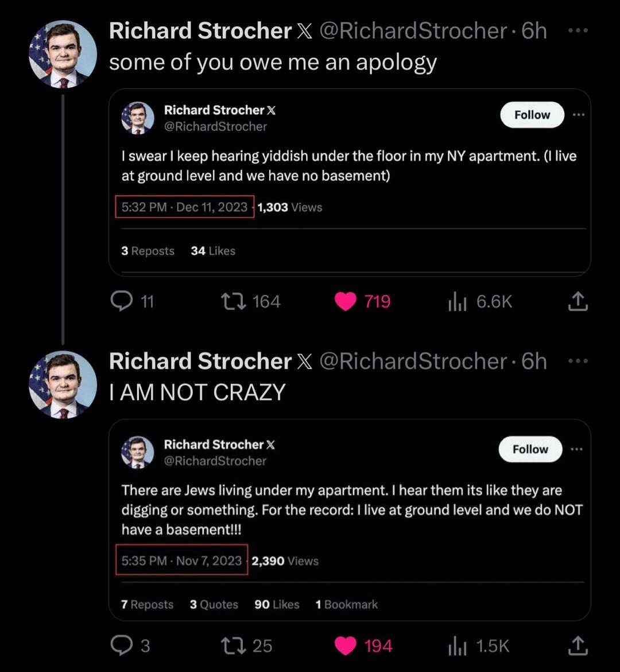This screenshot has width=620, height=672.
Task: Open the 5:35 PM · Nov 7, 2023 timestamp
Action: [x=181, y=561]
